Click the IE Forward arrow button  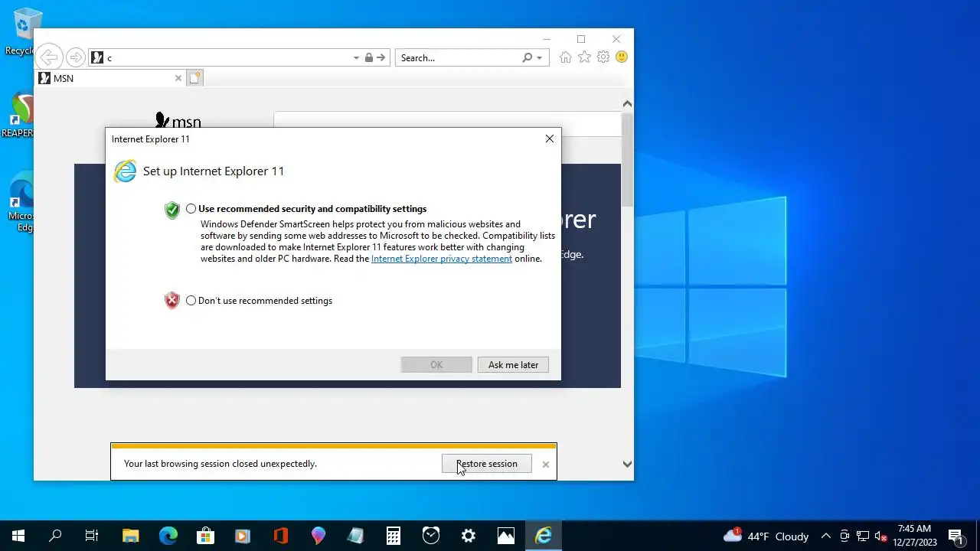click(x=75, y=57)
